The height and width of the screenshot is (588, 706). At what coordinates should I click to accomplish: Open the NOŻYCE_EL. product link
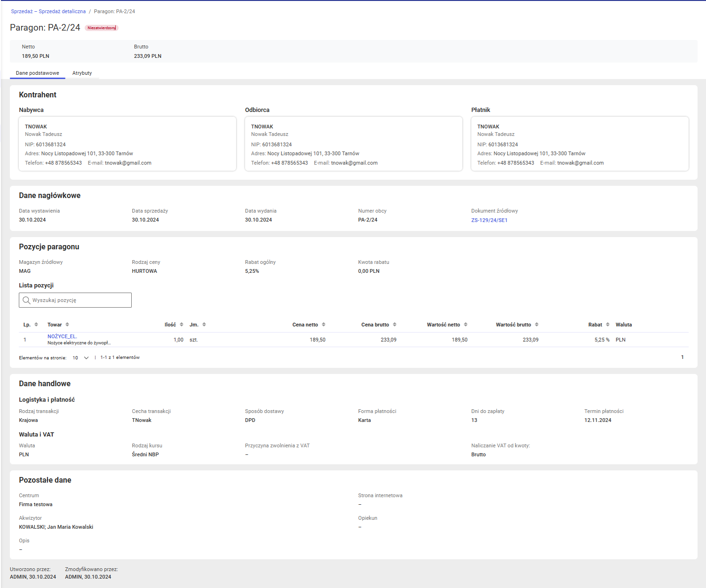[x=62, y=336]
